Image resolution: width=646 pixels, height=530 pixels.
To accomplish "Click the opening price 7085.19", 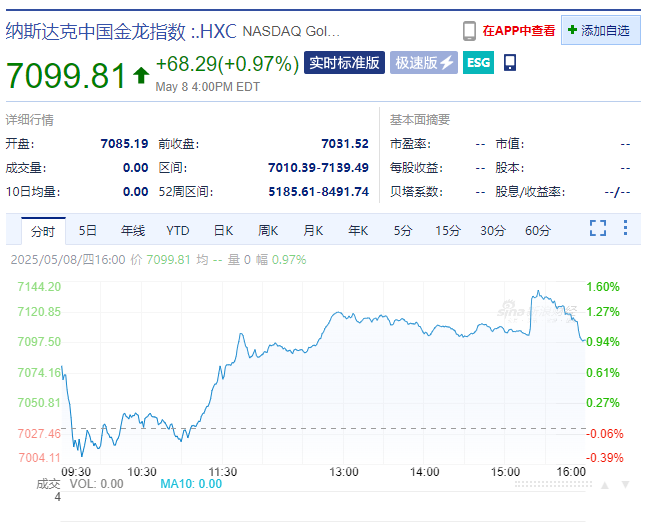I will tap(124, 144).
